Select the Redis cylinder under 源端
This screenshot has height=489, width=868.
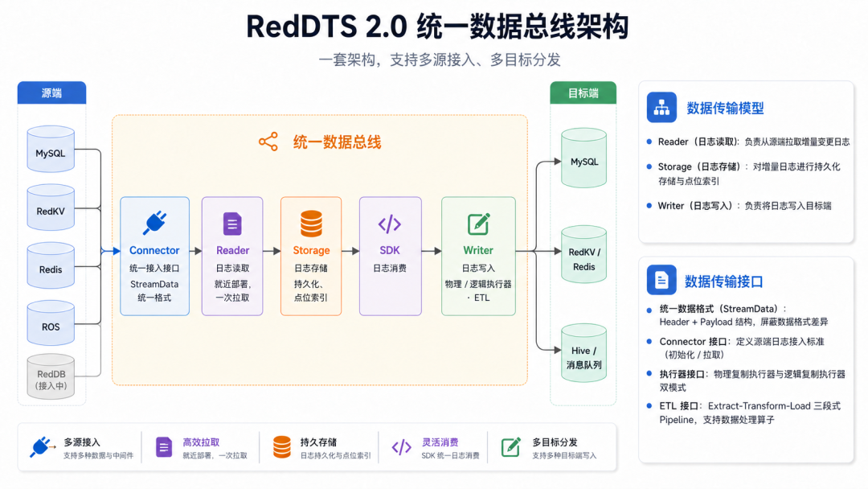(51, 265)
